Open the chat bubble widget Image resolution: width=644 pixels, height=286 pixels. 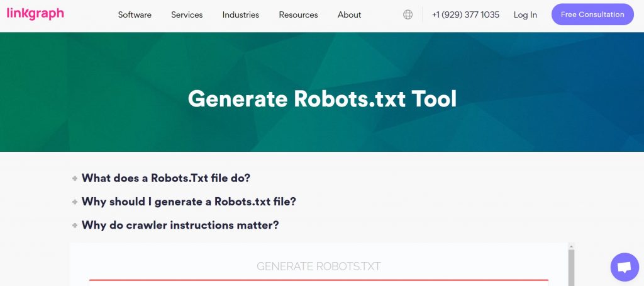pyautogui.click(x=624, y=267)
